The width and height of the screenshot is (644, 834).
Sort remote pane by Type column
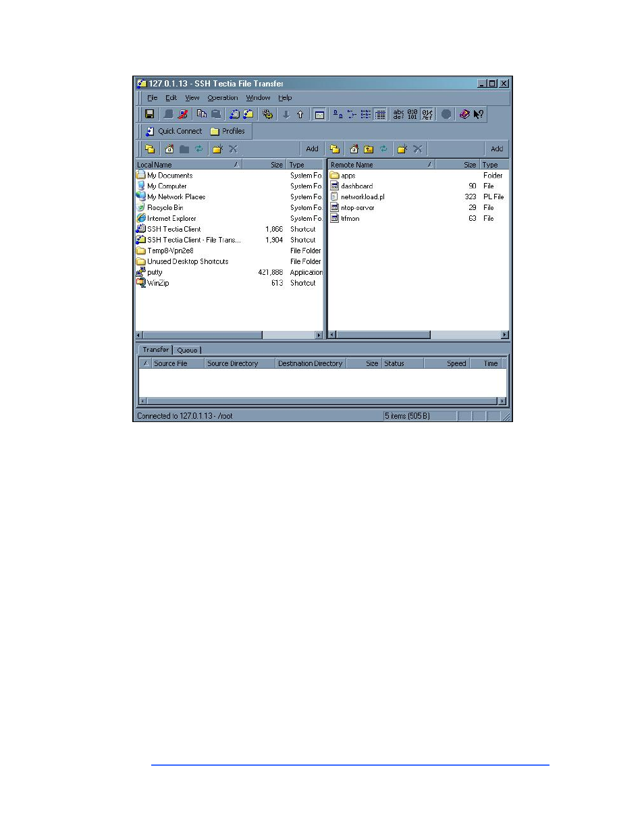[494, 165]
